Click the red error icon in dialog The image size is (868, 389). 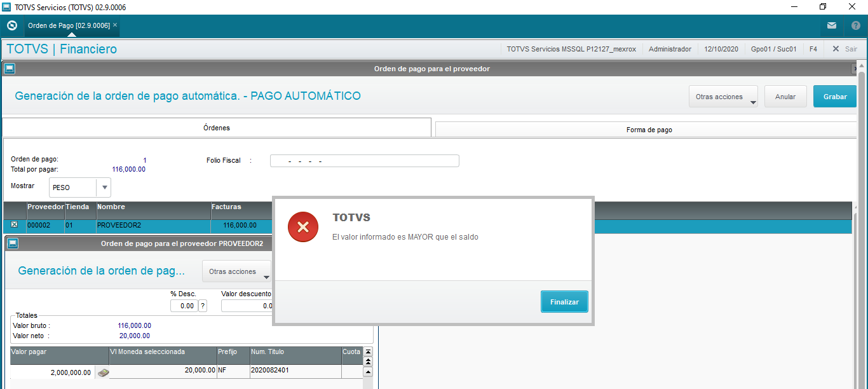click(303, 227)
